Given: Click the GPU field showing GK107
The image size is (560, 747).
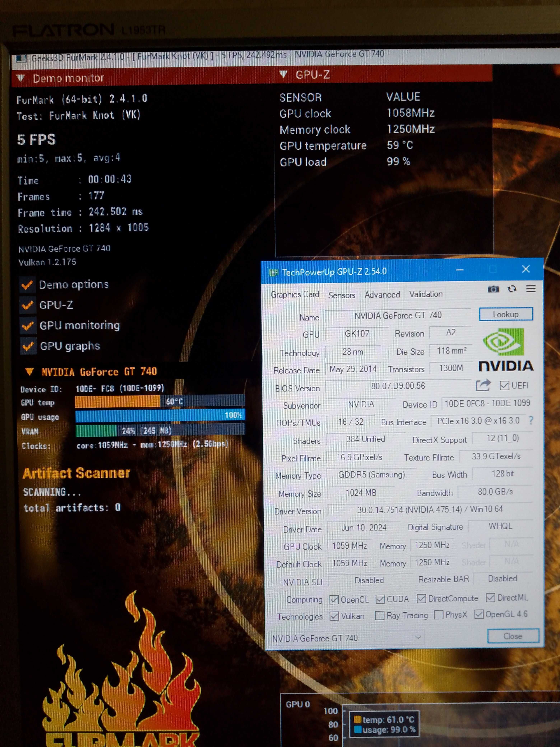Looking at the screenshot, I should [x=357, y=334].
